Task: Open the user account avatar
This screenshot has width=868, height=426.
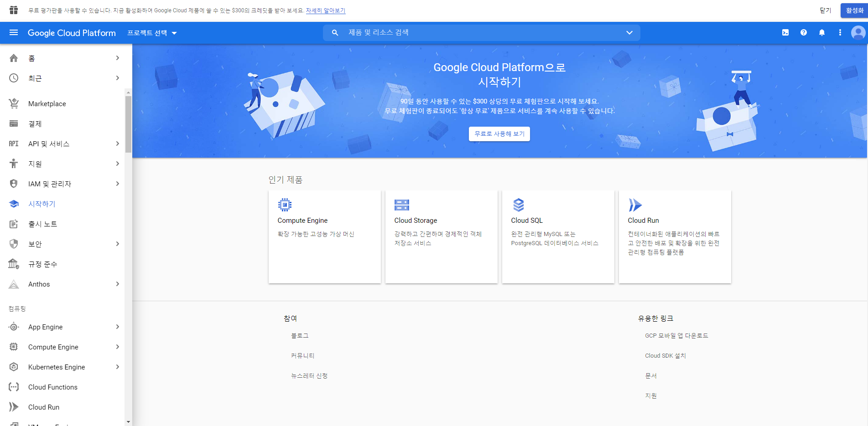Action: coord(858,33)
